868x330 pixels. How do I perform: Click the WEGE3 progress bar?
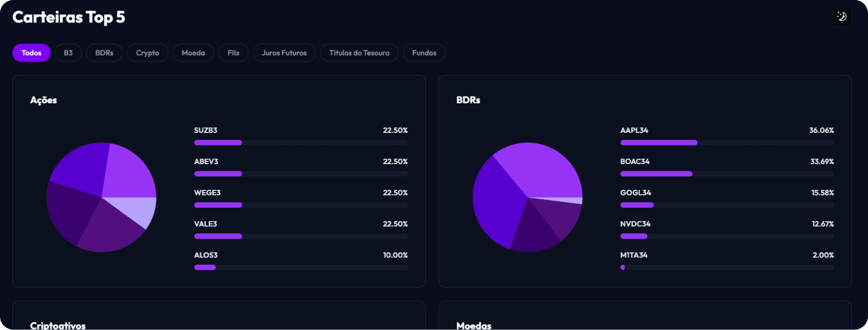pyautogui.click(x=301, y=205)
